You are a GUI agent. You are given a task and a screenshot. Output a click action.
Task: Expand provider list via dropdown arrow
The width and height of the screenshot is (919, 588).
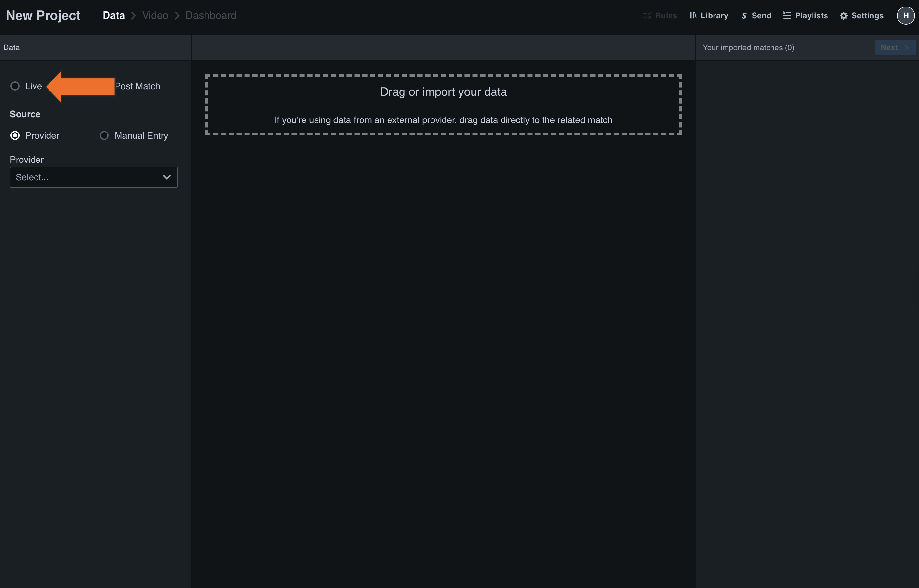[166, 177]
